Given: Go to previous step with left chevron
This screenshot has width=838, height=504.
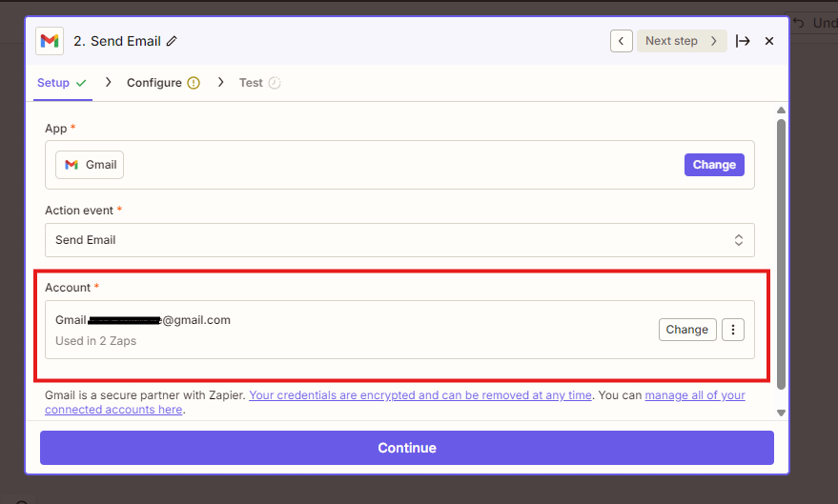Looking at the screenshot, I should pyautogui.click(x=621, y=41).
